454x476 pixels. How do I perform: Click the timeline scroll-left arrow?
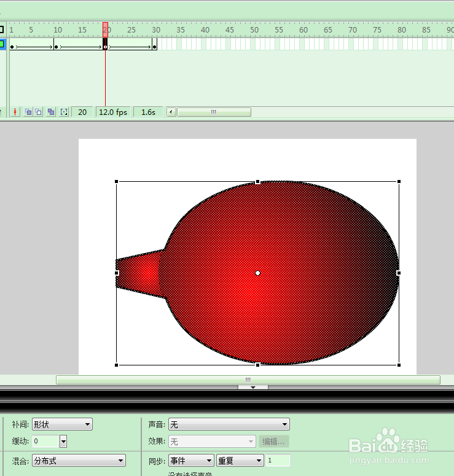click(171, 112)
